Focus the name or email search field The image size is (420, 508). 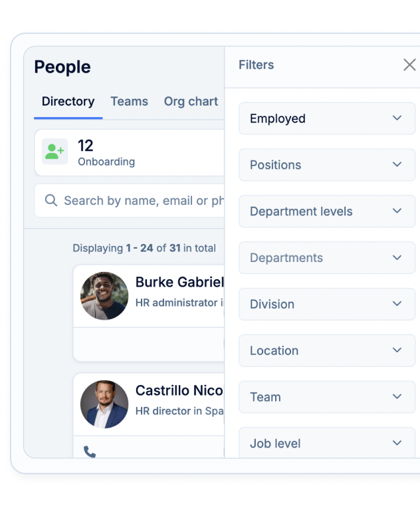[x=143, y=201]
